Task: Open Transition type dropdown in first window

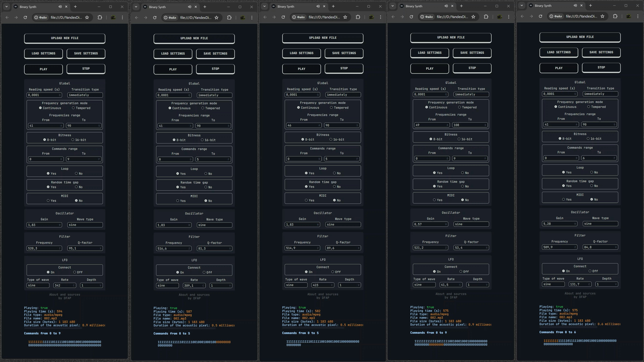Action: coord(85,95)
